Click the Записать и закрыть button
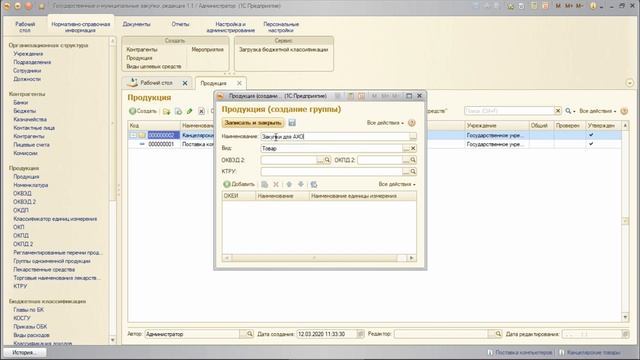This screenshot has height=360, width=640. (253, 123)
